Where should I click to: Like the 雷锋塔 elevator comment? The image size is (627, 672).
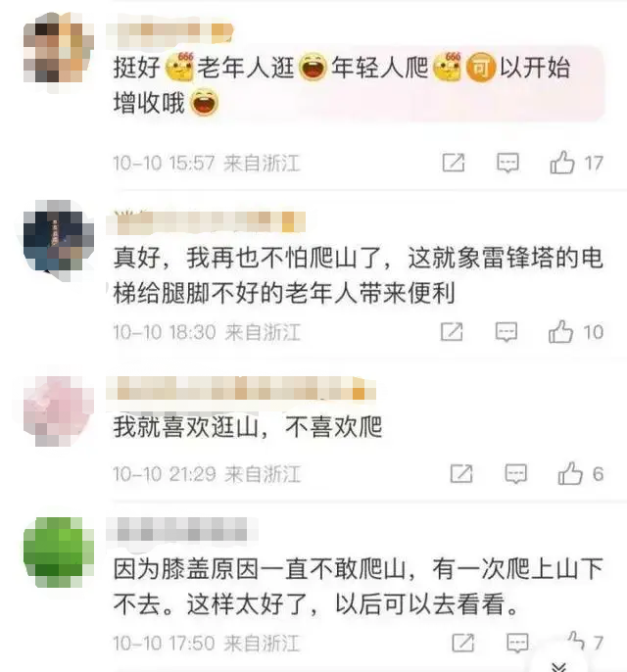pos(560,332)
